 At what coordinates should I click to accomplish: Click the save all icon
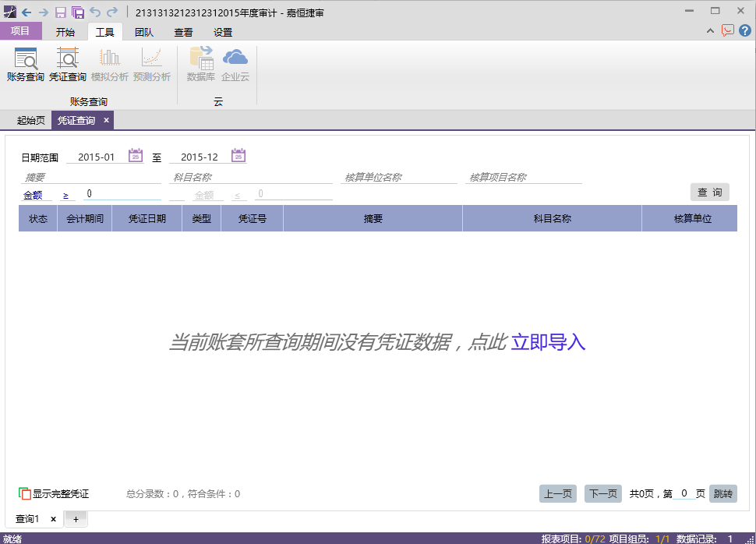tap(78, 12)
